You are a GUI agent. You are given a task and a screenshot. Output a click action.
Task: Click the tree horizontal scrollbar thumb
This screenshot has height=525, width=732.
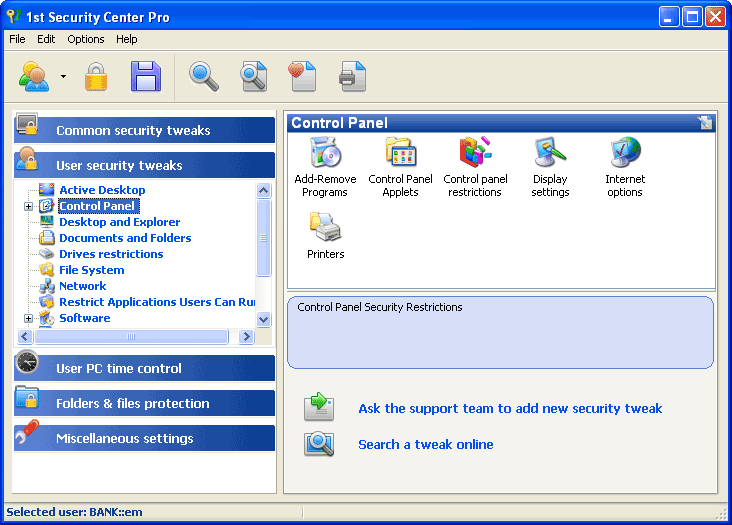[131, 336]
